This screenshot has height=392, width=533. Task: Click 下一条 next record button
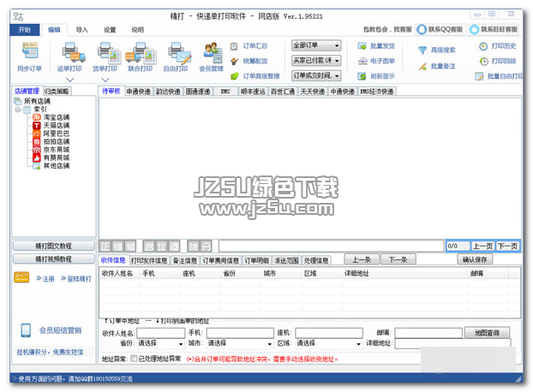click(398, 259)
